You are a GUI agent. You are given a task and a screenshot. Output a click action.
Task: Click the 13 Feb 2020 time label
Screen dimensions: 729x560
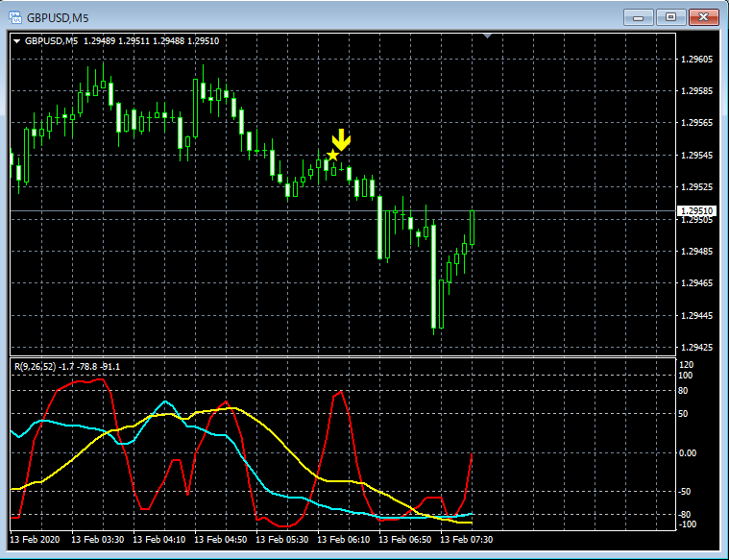point(35,540)
